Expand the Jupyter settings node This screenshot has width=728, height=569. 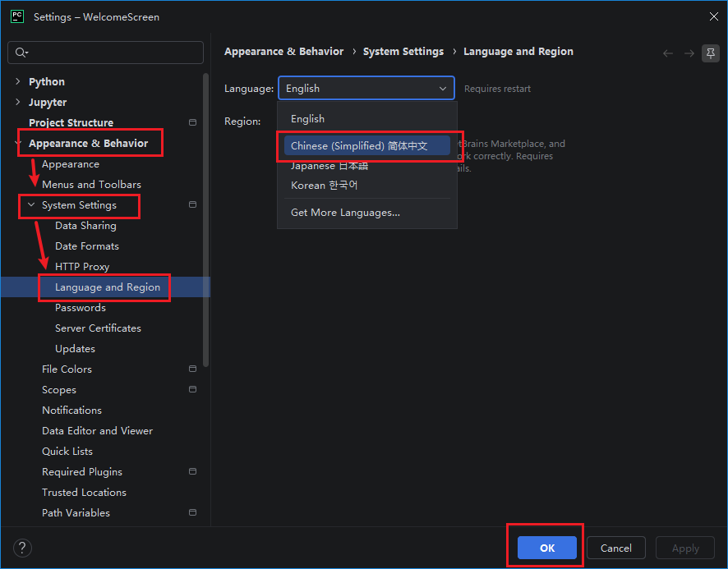pyautogui.click(x=17, y=102)
